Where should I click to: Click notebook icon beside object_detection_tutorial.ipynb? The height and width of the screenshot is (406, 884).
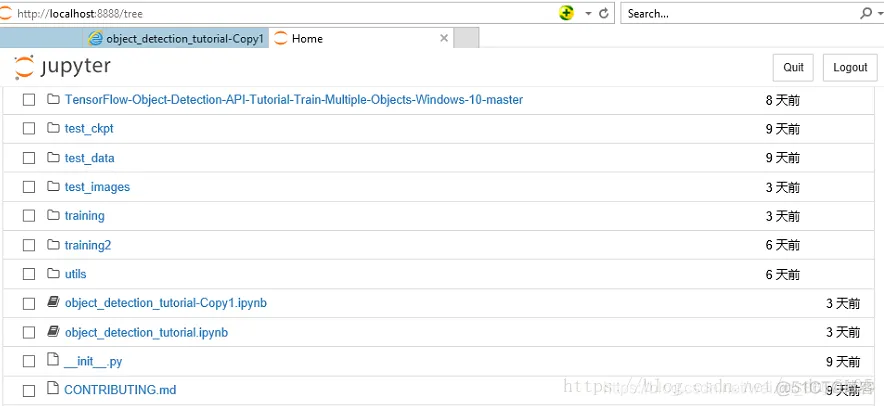tap(53, 332)
